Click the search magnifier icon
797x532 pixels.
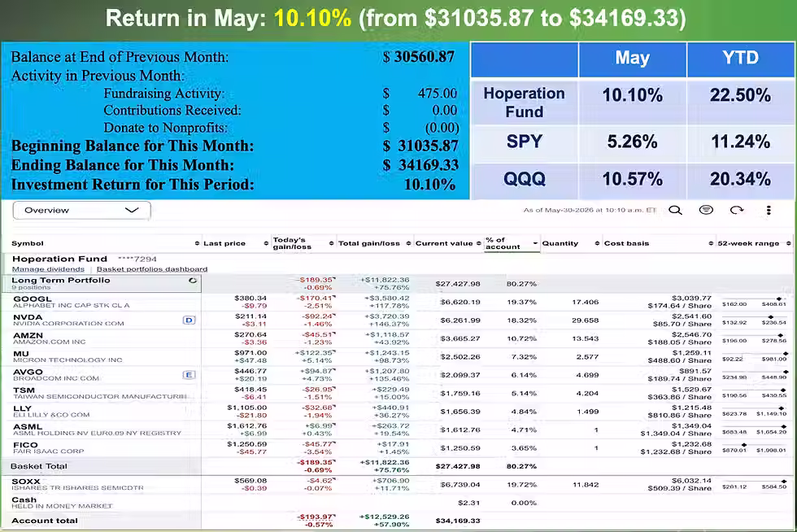675,210
